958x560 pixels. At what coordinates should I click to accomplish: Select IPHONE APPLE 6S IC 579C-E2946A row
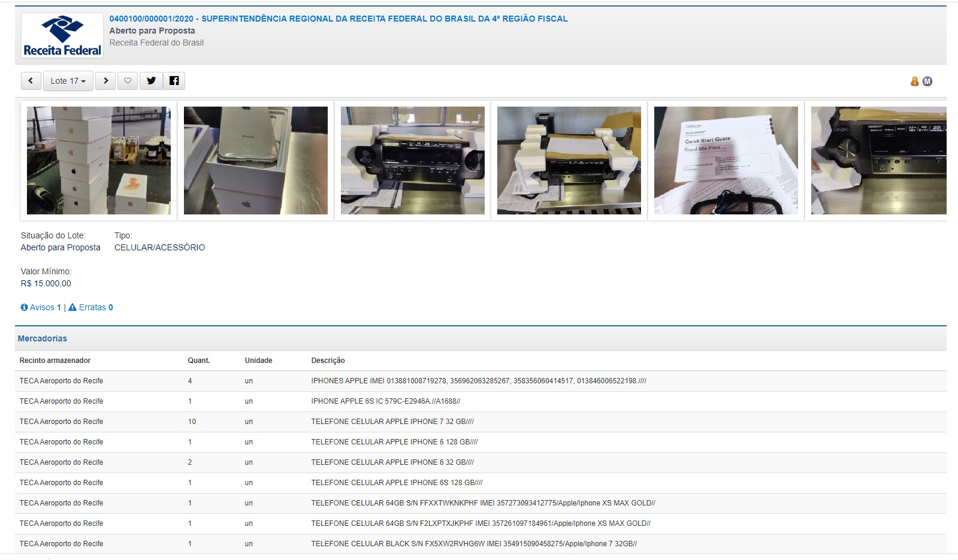coord(480,401)
